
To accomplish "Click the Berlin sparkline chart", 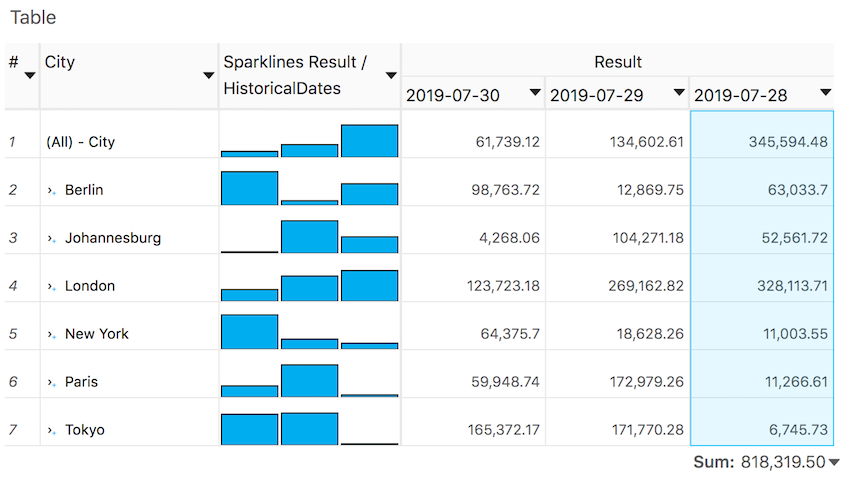I will tap(309, 188).
